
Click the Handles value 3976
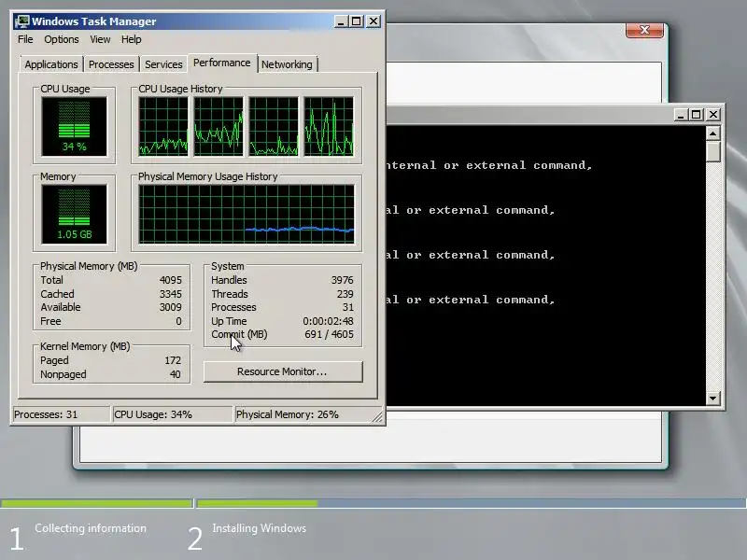[343, 280]
